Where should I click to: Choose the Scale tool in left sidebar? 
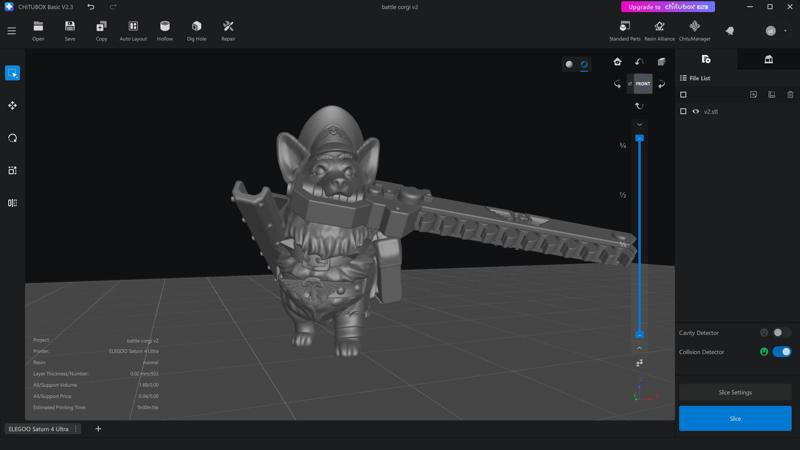click(x=12, y=170)
